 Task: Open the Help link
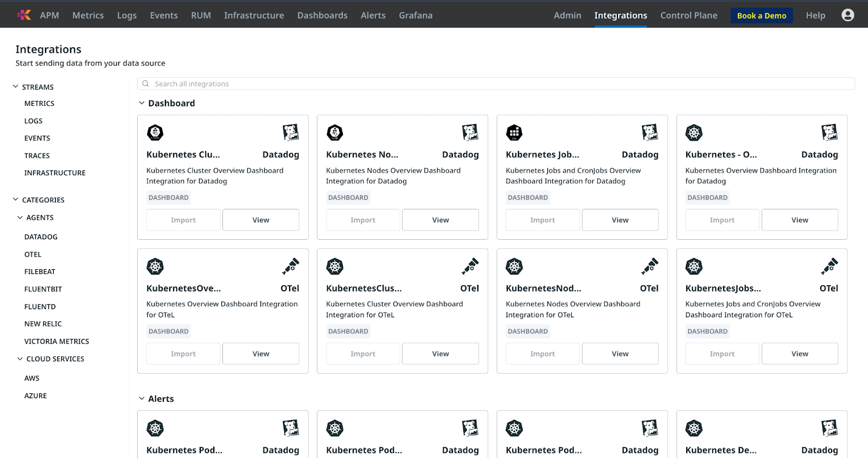[815, 15]
